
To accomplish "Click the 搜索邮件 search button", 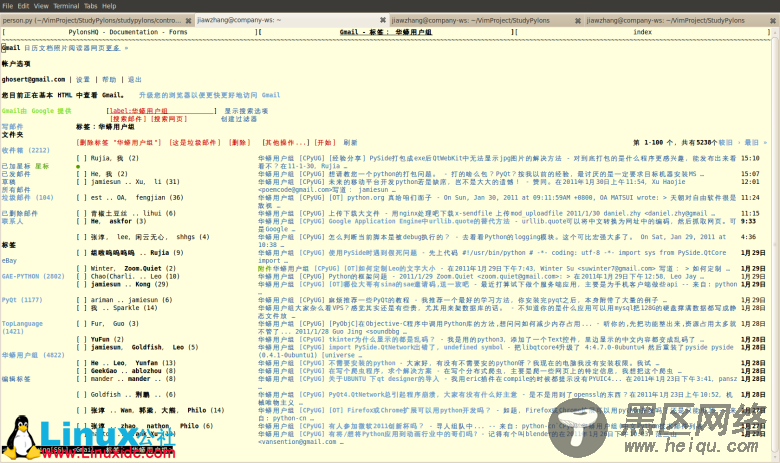I will pyautogui.click(x=128, y=119).
